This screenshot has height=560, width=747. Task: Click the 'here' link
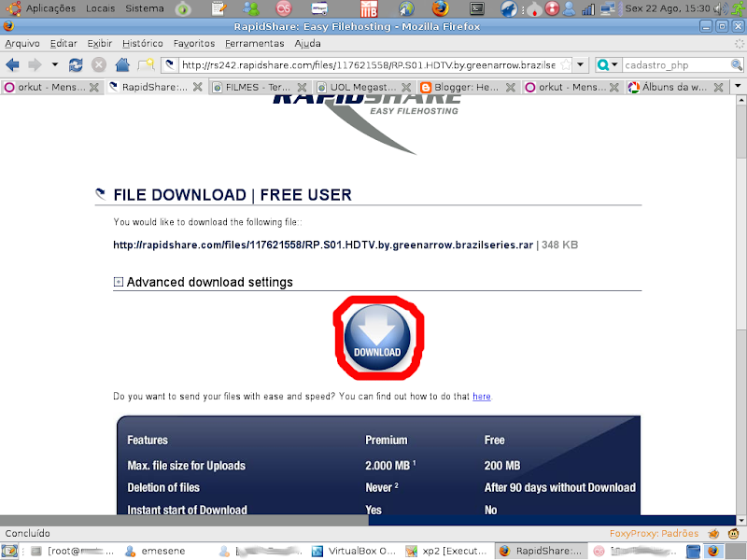[481, 396]
